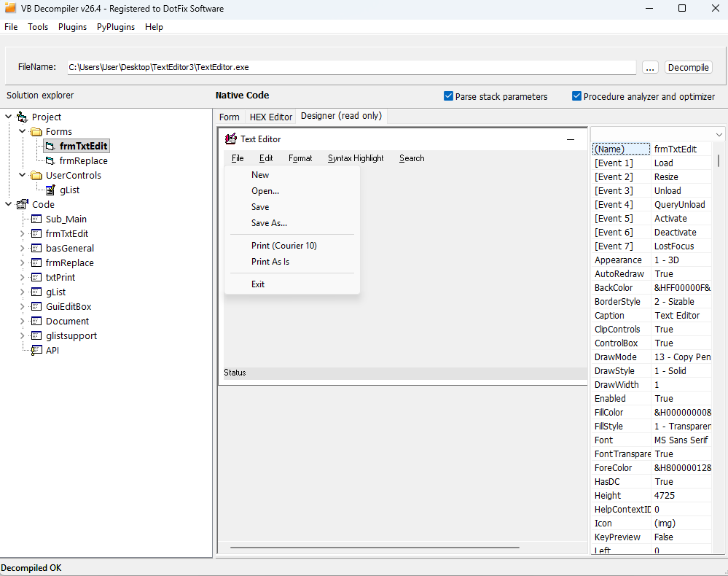Click the browse (...) file button

pos(650,67)
